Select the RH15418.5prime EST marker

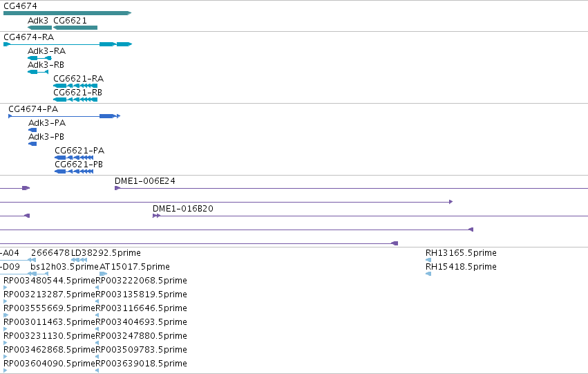coord(428,274)
